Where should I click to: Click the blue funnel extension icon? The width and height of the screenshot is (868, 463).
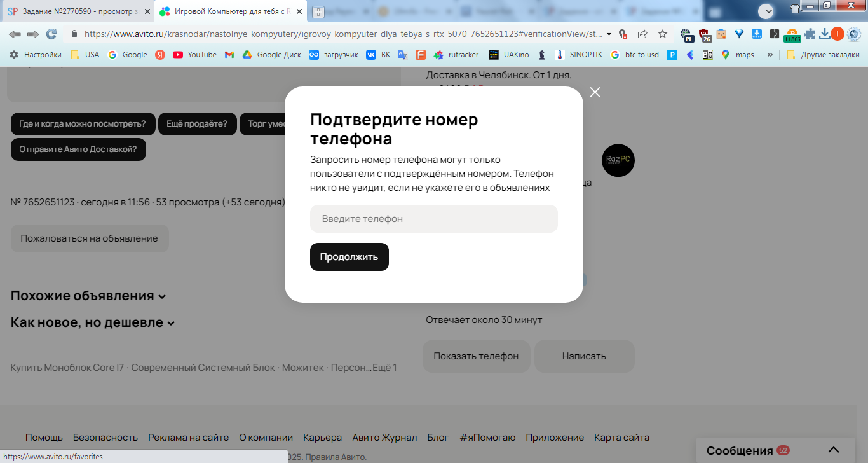(739, 34)
